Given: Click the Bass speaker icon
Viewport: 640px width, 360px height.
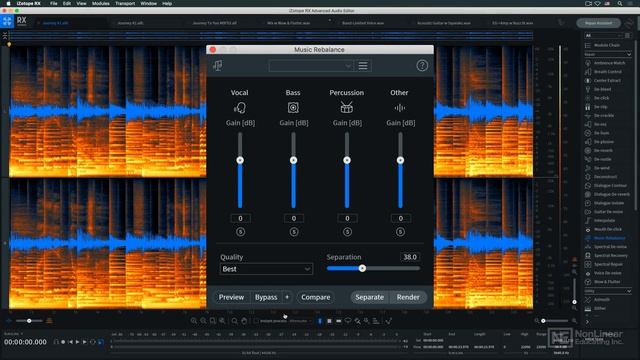Looking at the screenshot, I should click(x=293, y=108).
